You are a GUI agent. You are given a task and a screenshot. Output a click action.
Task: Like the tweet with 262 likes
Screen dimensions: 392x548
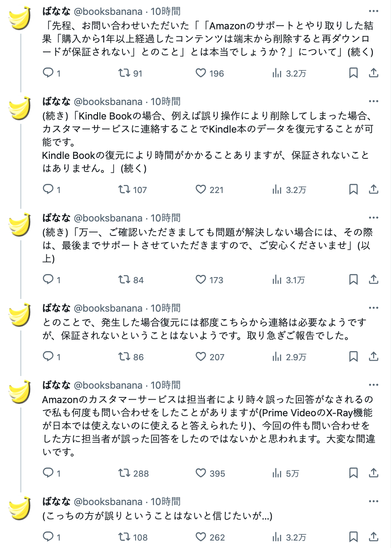(x=200, y=537)
